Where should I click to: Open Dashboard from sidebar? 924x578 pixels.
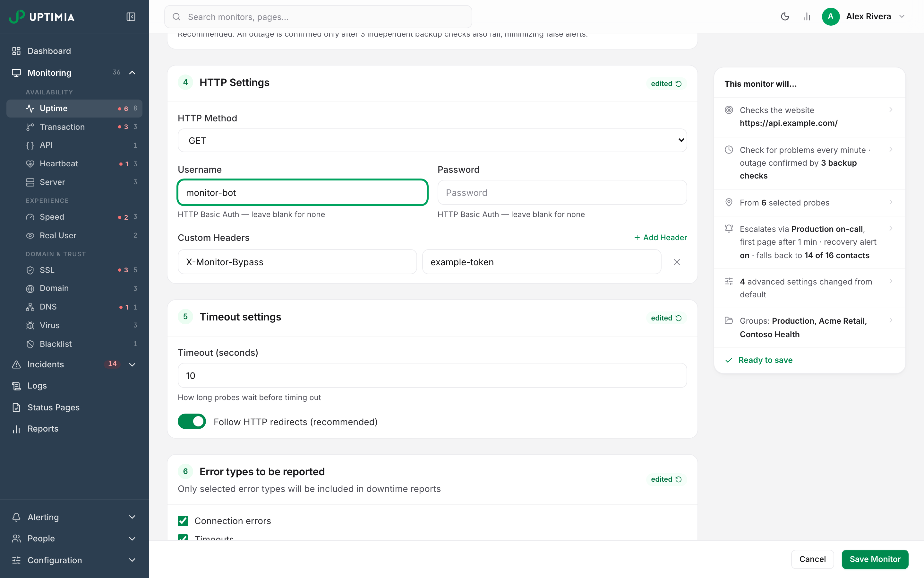click(x=74, y=51)
